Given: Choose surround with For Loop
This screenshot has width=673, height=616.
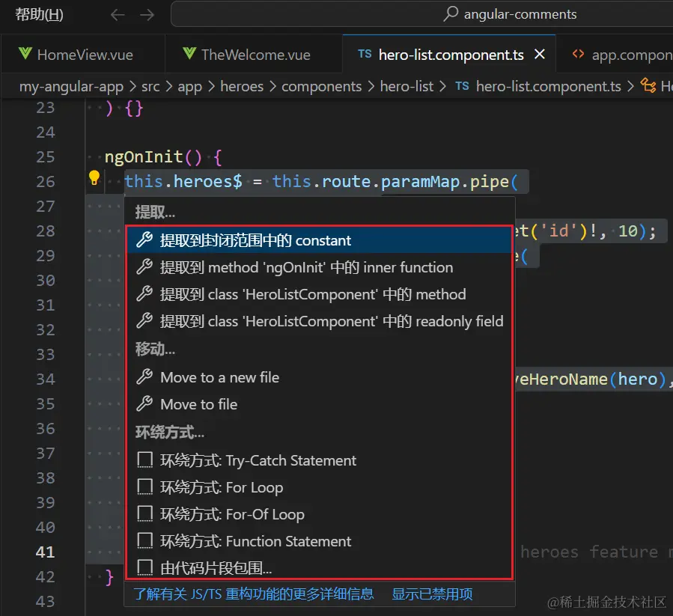Looking at the screenshot, I should (x=319, y=487).
